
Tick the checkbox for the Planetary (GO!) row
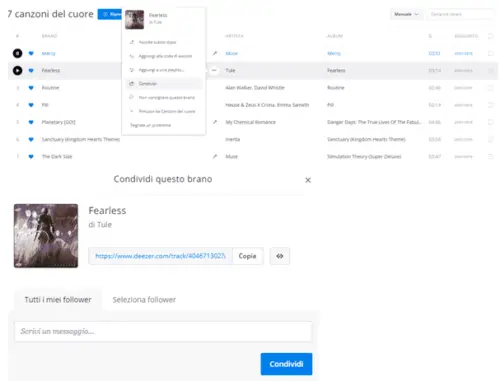pos(490,122)
